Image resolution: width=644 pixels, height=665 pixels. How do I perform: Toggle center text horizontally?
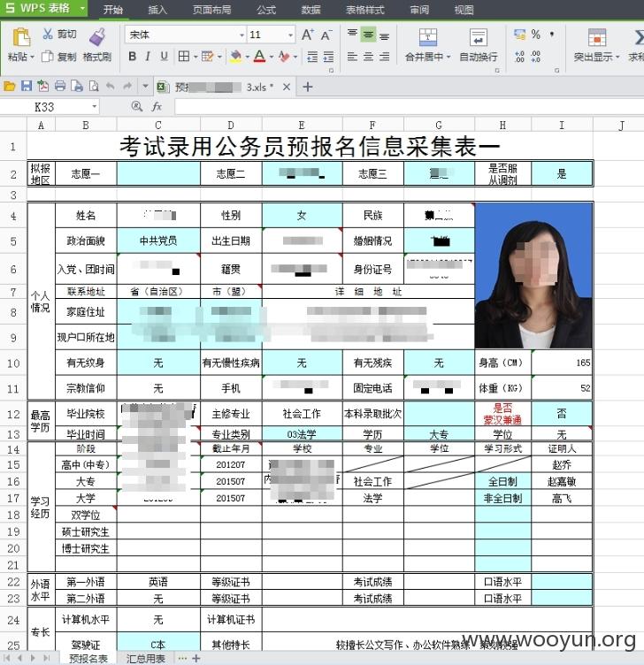click(x=368, y=56)
